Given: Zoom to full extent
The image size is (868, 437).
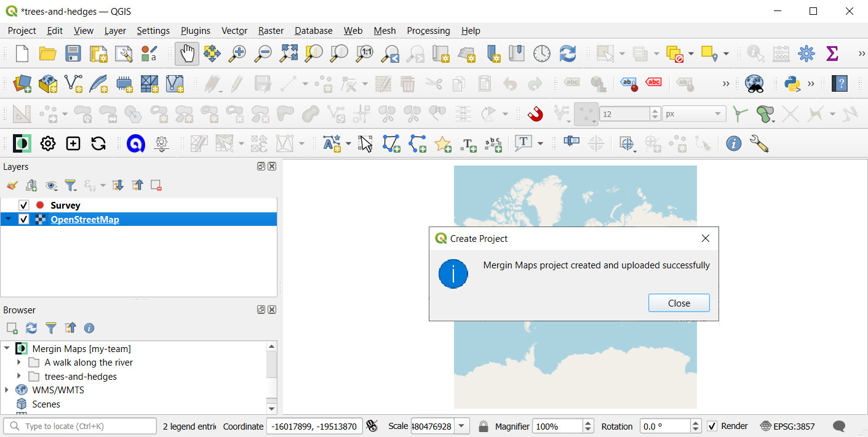Looking at the screenshot, I should pyautogui.click(x=289, y=54).
